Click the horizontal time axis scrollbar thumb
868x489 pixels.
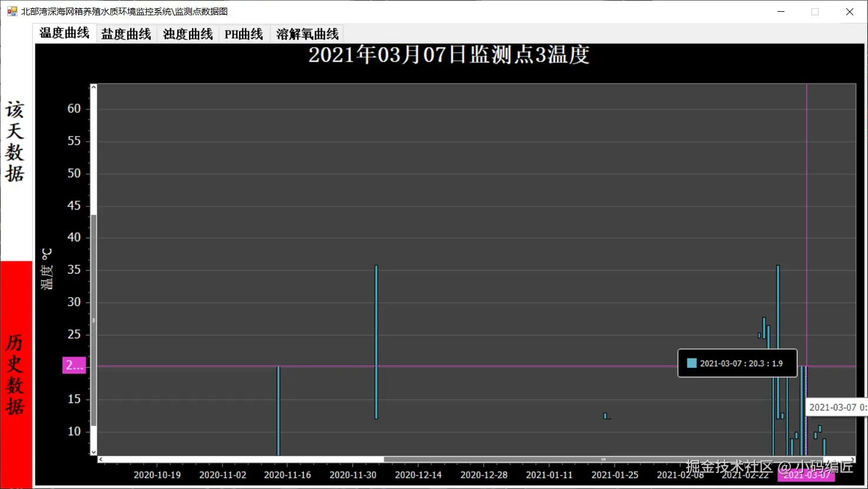point(603,460)
